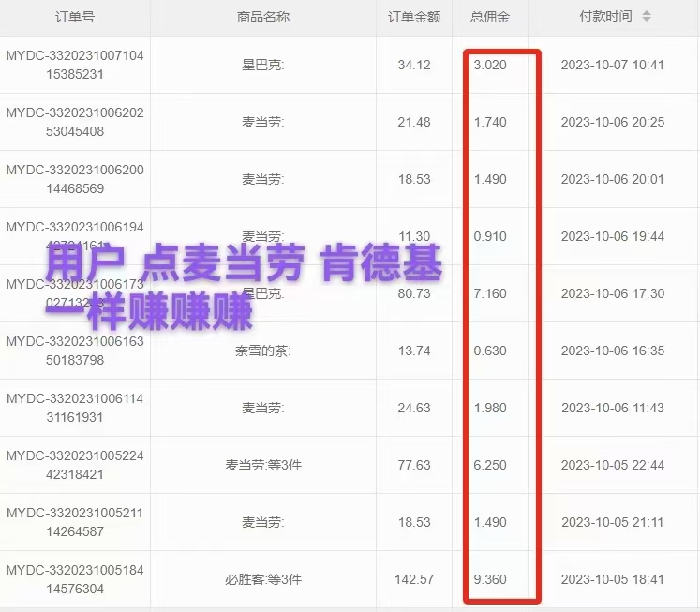Screen dimensions: 700x612
Task: Click order amount 13.74
Action: coord(414,351)
